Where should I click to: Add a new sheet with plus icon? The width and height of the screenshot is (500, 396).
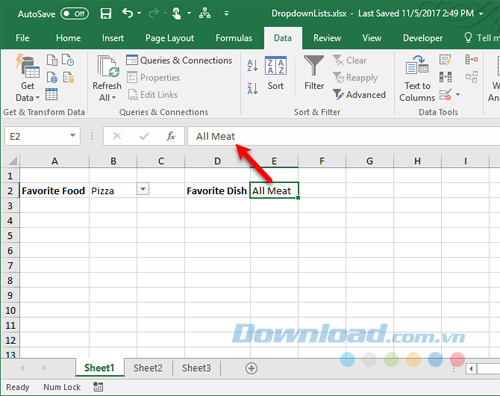point(251,368)
